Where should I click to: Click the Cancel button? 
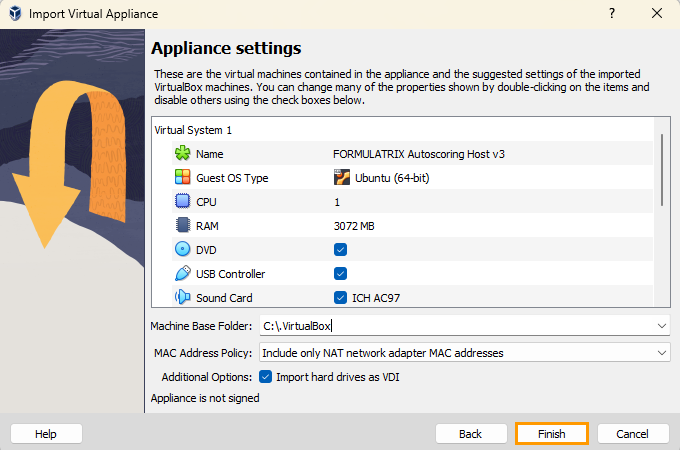point(633,434)
